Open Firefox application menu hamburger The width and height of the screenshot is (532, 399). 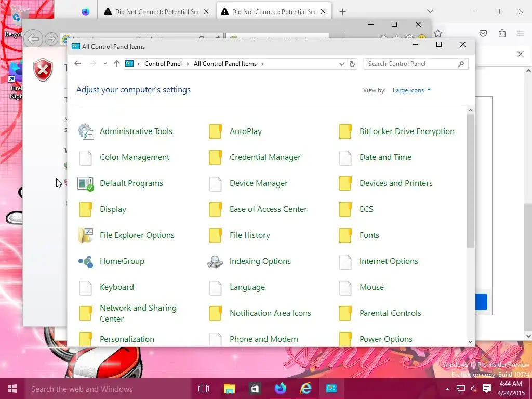pyautogui.click(x=521, y=33)
